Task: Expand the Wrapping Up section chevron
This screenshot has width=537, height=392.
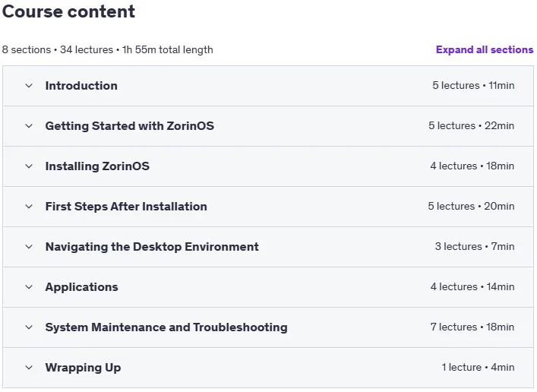Action: coord(29,368)
